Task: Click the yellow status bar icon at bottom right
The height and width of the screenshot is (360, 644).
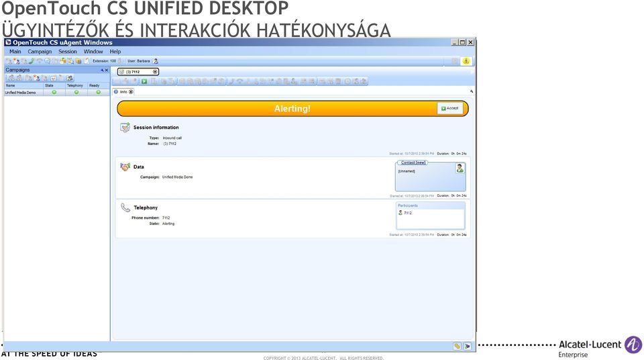Action: tap(457, 346)
